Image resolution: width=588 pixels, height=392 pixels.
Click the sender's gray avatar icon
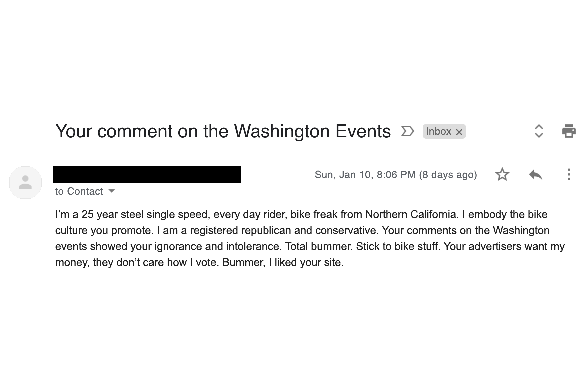click(25, 183)
